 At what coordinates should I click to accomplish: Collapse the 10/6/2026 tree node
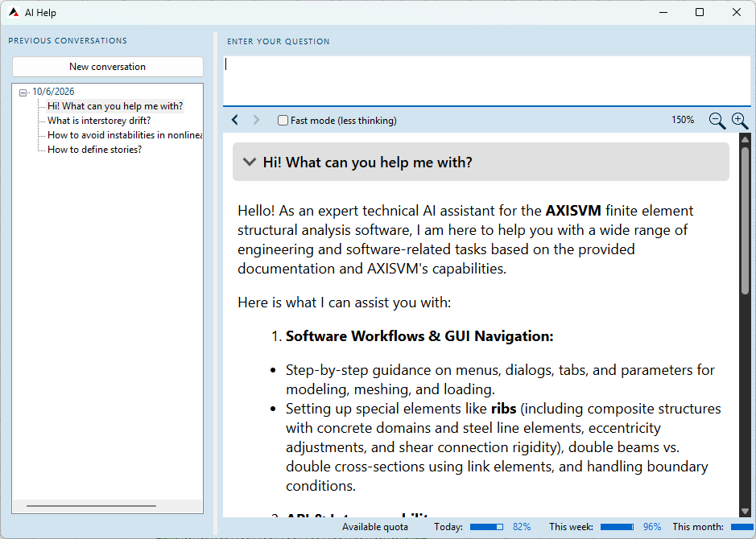tap(23, 93)
